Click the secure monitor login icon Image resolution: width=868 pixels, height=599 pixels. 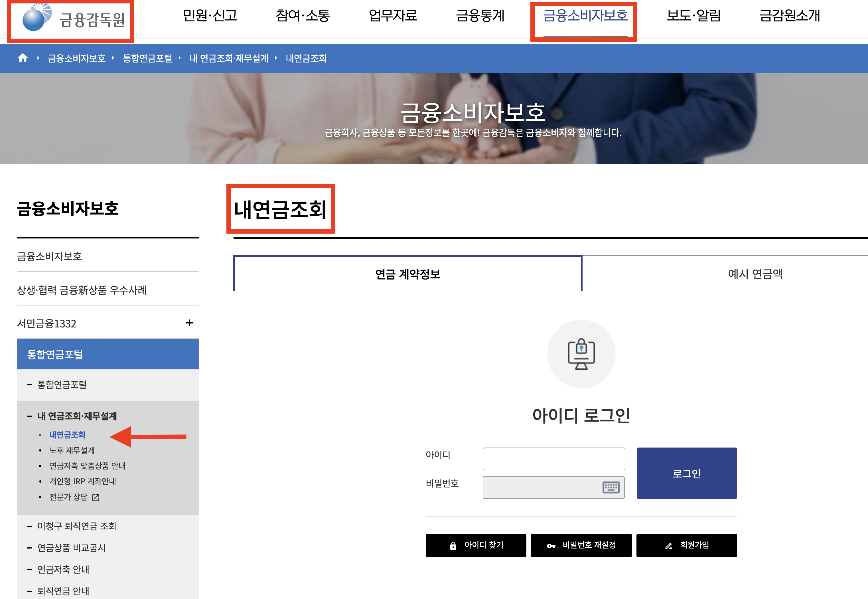[581, 353]
